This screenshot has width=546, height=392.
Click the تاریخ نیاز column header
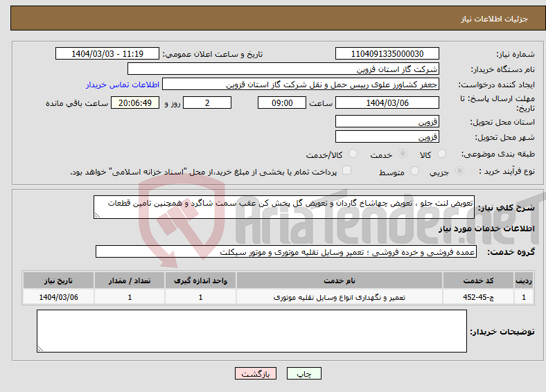[58, 280]
